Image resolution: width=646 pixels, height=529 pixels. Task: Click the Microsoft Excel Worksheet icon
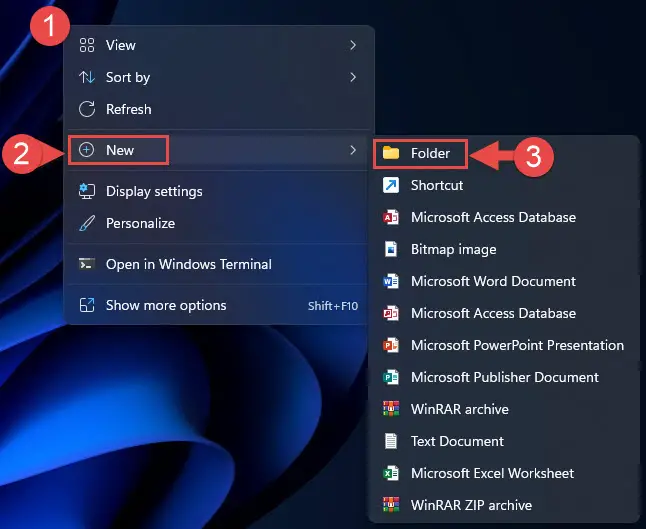tap(391, 473)
